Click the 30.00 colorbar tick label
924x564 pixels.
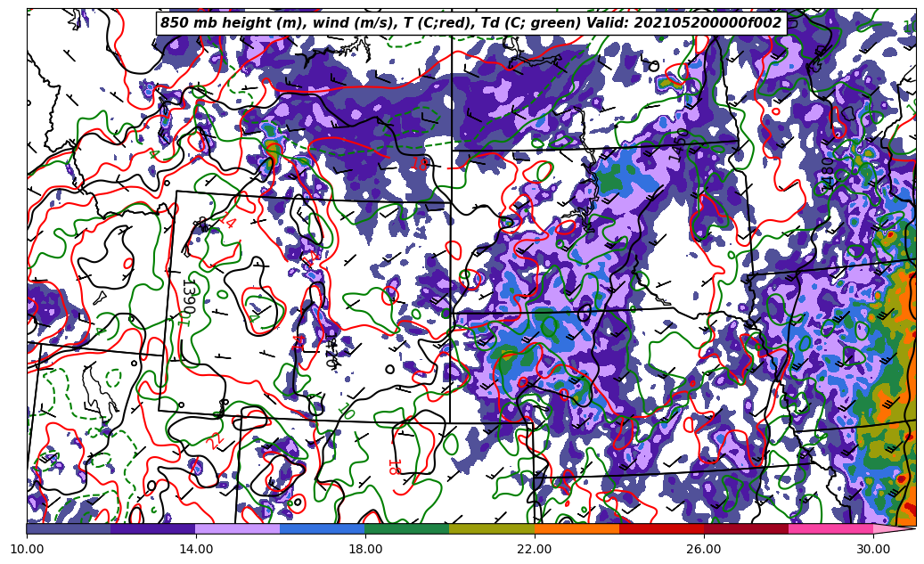pos(873,549)
